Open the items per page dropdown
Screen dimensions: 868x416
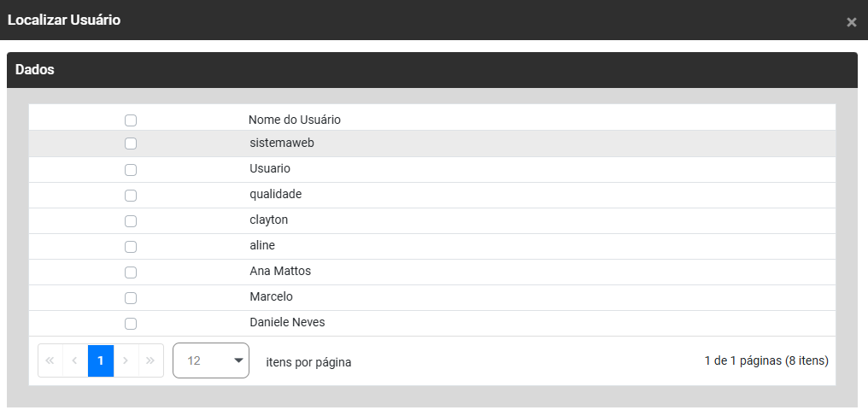point(210,360)
